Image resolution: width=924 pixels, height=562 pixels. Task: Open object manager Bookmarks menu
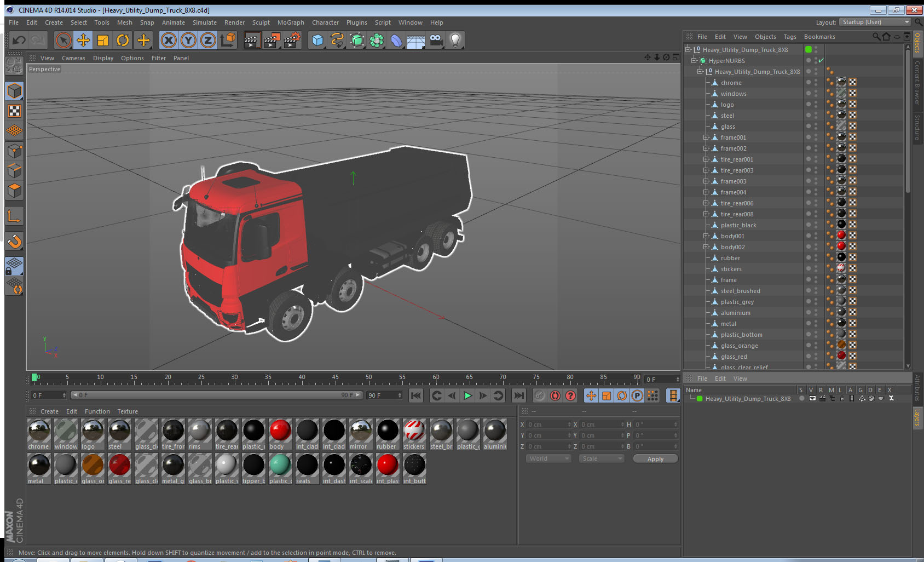[x=819, y=37]
